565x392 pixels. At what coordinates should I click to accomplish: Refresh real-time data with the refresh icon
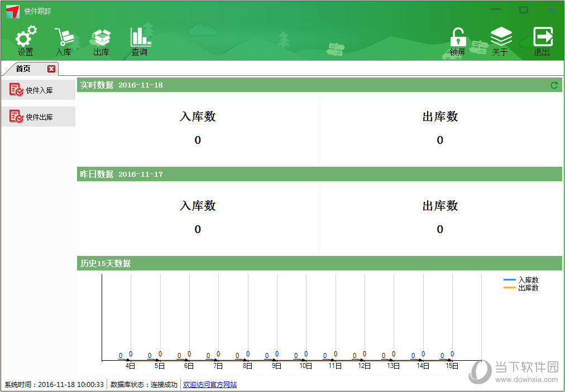click(x=554, y=85)
